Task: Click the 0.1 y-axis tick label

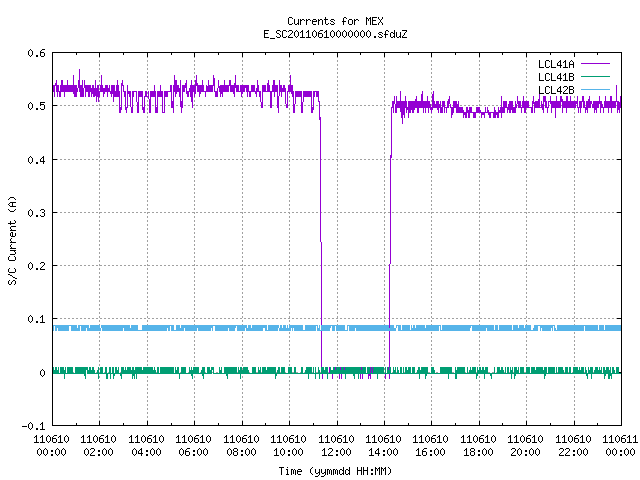Action: tap(36, 319)
